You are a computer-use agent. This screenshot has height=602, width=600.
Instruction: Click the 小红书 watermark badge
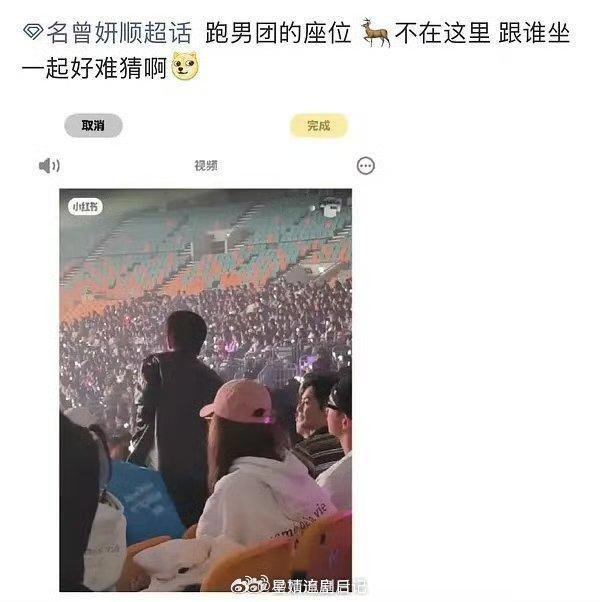[x=85, y=207]
